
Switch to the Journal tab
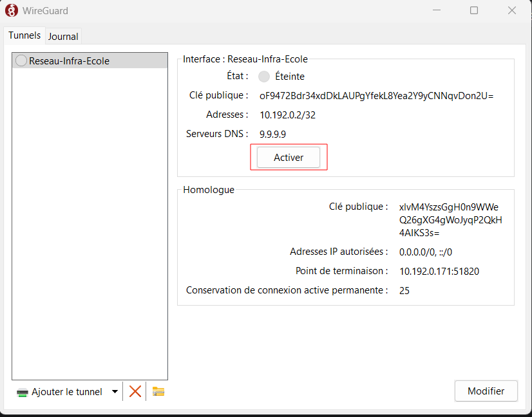click(63, 37)
